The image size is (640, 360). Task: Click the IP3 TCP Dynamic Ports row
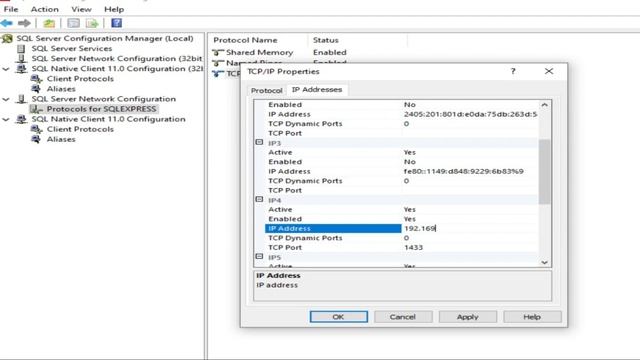(402, 181)
